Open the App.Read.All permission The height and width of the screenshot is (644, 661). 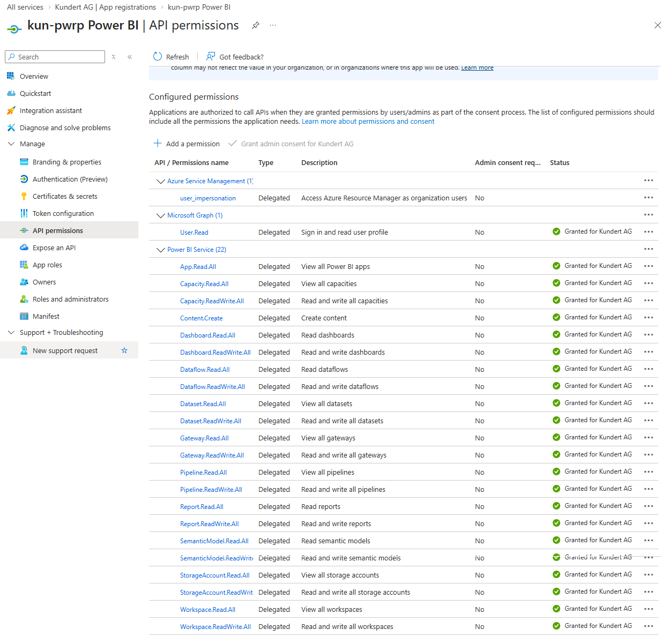198,267
